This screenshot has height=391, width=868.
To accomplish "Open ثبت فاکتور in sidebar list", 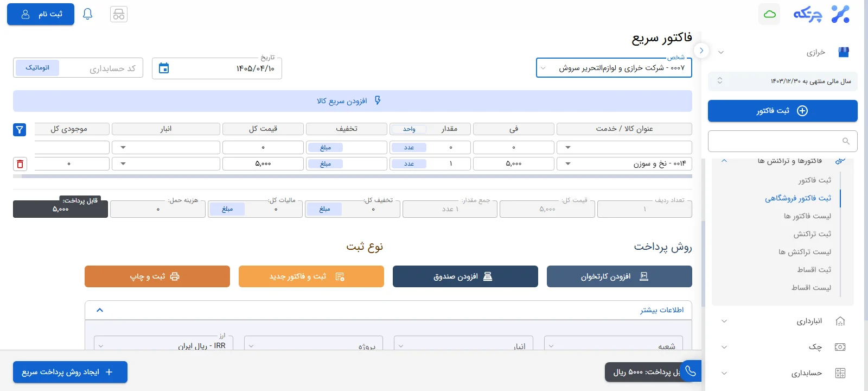I will (x=814, y=180).
